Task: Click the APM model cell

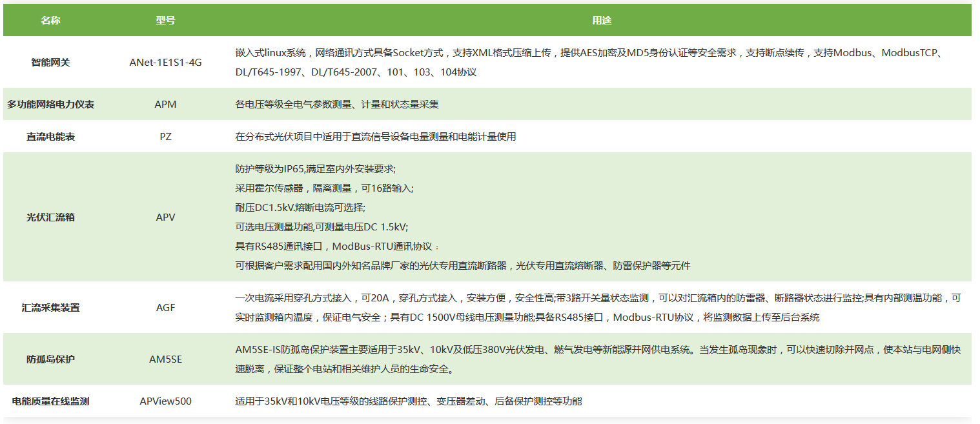Action: tap(165, 104)
